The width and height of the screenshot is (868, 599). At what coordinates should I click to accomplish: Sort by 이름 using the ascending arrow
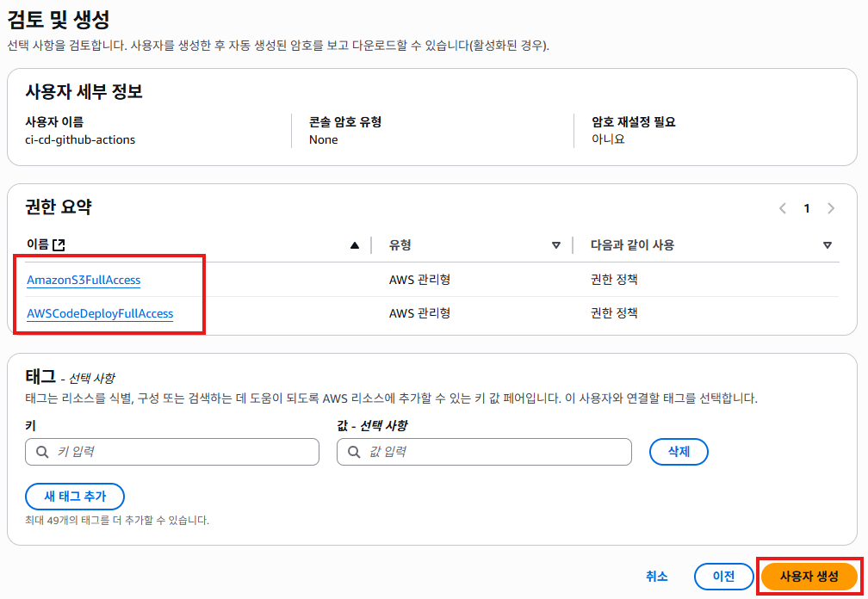tap(355, 245)
